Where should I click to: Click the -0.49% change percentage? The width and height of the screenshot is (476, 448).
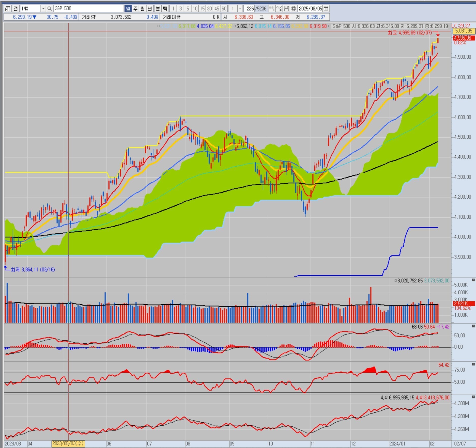70,17
